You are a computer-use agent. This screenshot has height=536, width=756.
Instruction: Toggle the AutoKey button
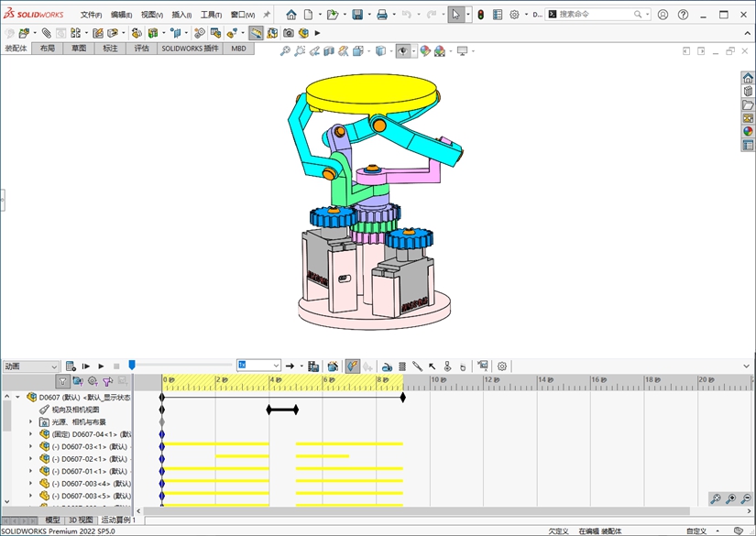coord(353,366)
